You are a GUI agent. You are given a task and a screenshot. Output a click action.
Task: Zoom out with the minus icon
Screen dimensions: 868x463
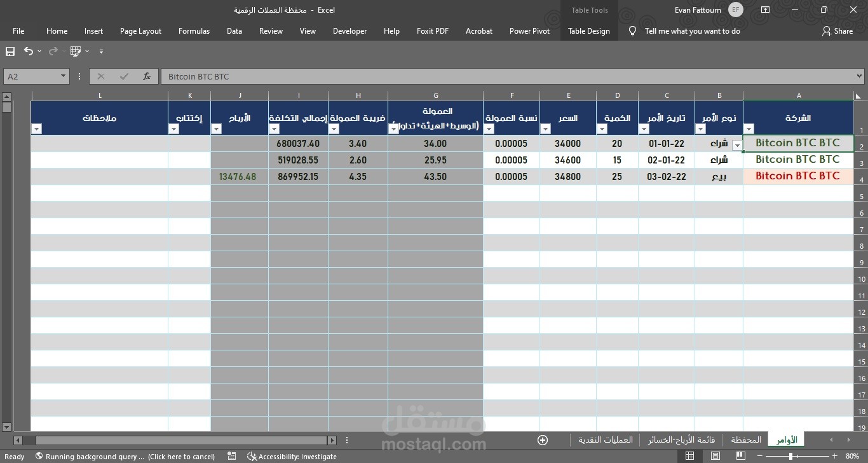pyautogui.click(x=761, y=456)
